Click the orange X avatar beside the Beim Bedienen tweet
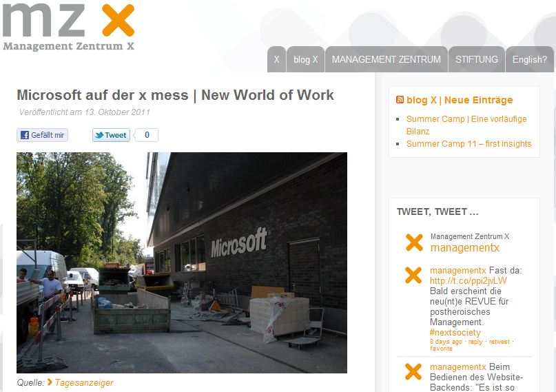Screen dimensions: 556x392 pyautogui.click(x=413, y=371)
